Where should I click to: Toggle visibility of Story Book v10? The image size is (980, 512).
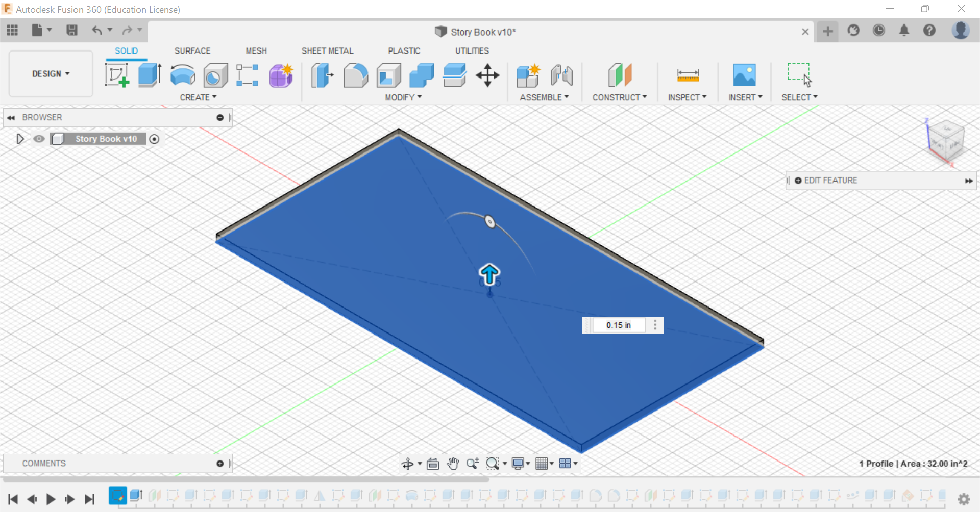tap(39, 139)
